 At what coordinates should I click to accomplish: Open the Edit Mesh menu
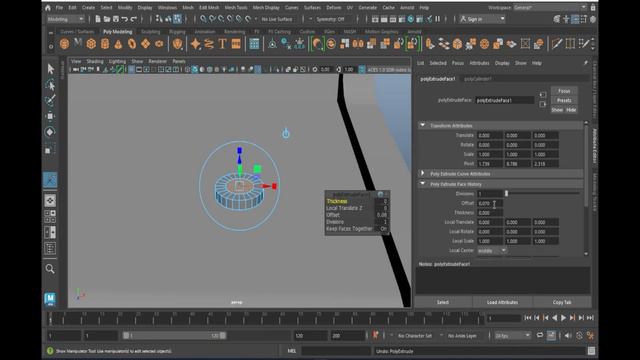[209, 7]
